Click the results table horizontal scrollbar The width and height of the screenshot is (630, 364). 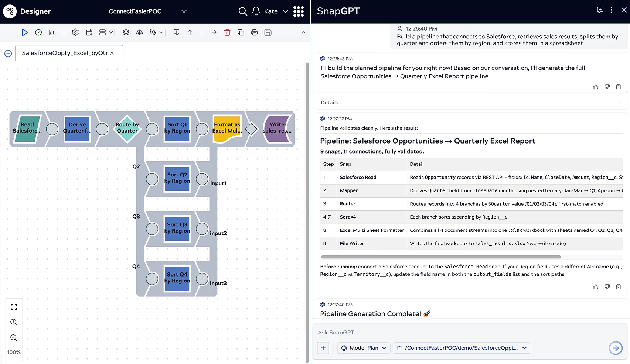coord(441,257)
